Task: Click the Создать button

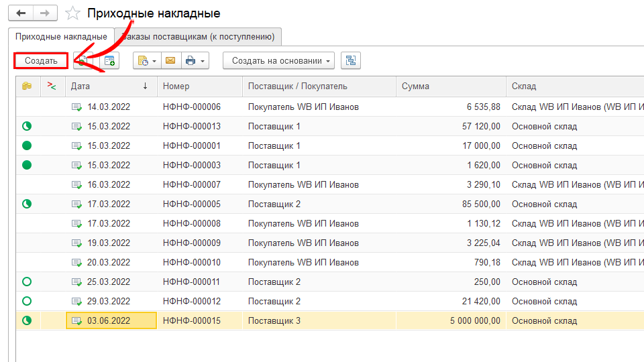Action: click(x=41, y=60)
